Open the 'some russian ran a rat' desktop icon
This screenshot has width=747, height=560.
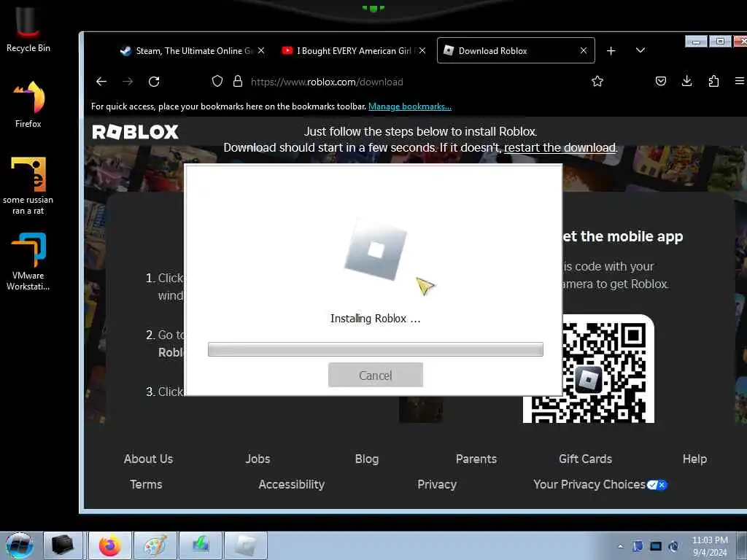click(28, 186)
